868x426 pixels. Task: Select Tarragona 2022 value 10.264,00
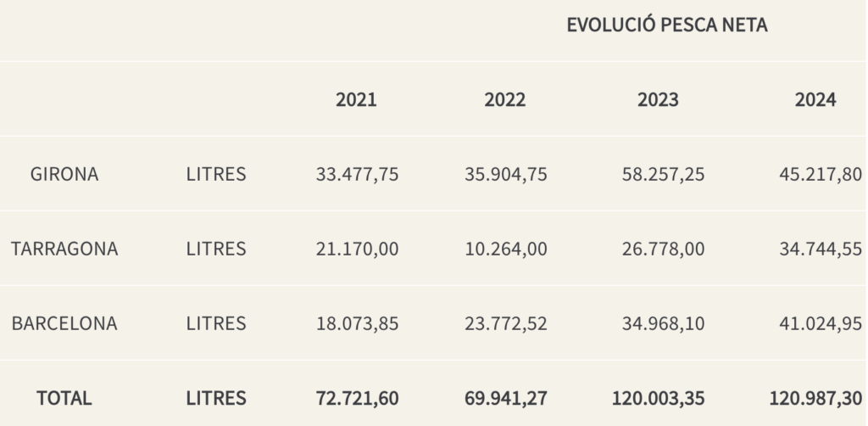(x=506, y=249)
